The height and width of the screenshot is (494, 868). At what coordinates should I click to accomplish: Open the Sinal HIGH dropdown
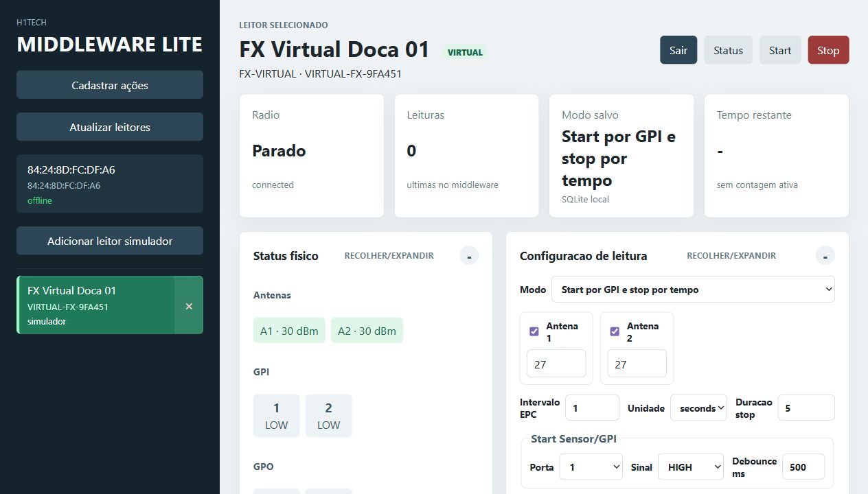pos(691,467)
